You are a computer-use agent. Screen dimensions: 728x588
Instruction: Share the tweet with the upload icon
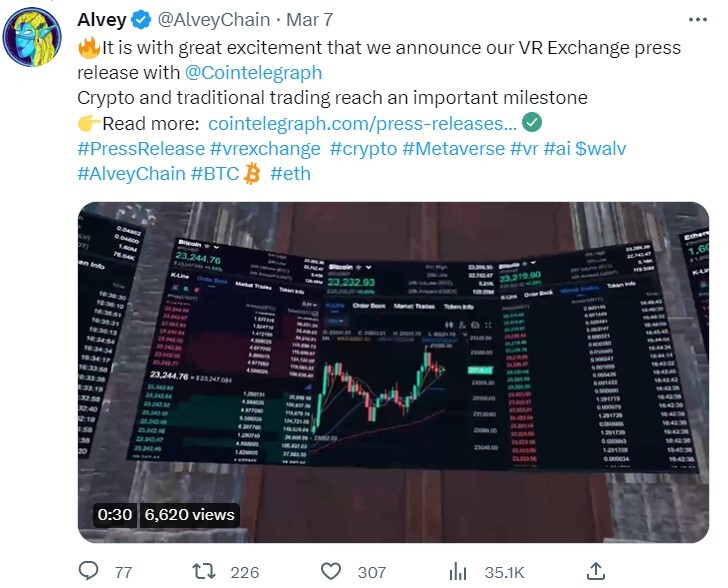[596, 571]
